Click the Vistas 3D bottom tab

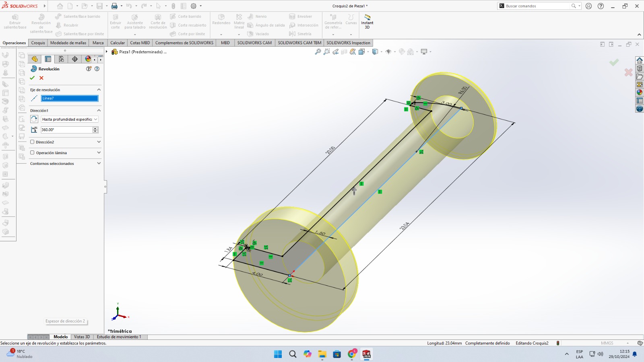(x=82, y=337)
